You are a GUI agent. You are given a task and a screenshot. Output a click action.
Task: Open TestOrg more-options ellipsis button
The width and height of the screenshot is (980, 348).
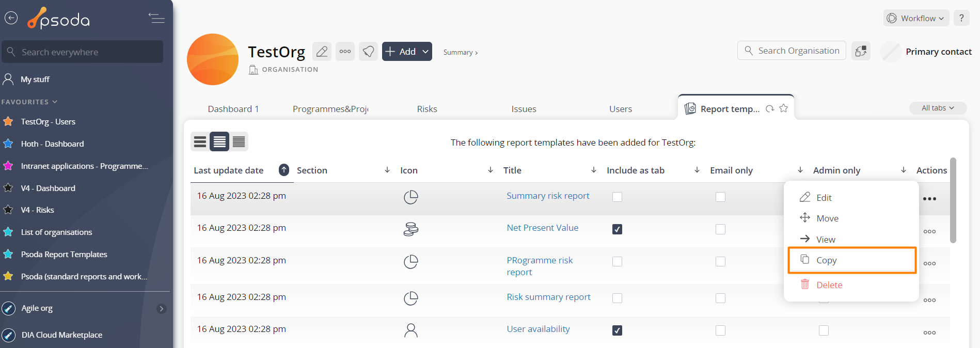pyautogui.click(x=345, y=52)
